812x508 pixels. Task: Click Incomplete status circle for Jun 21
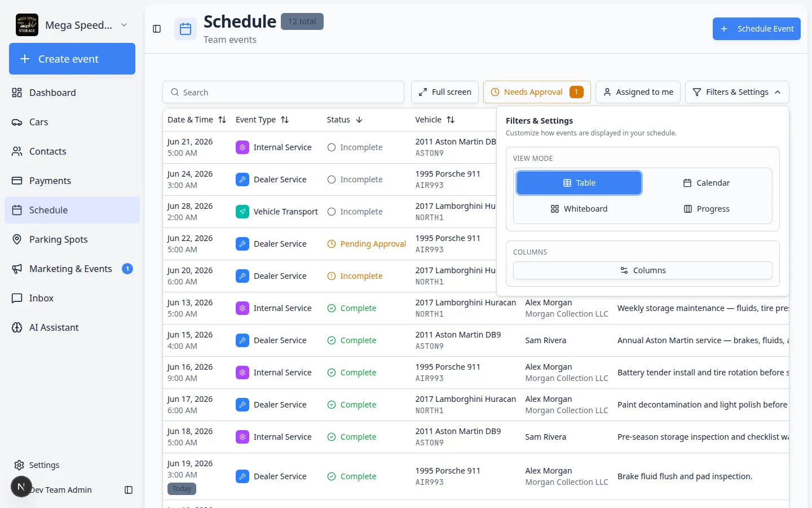332,147
